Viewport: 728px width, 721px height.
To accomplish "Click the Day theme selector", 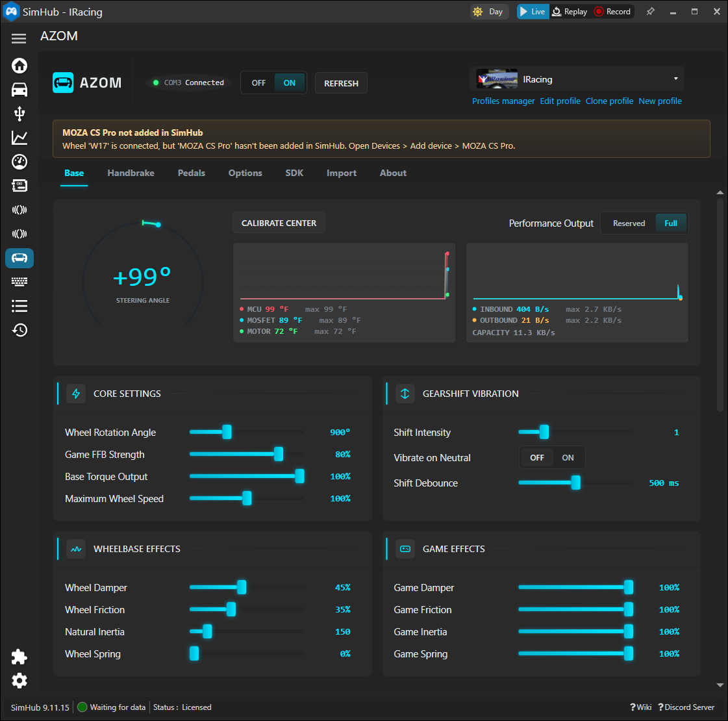I will [x=489, y=12].
